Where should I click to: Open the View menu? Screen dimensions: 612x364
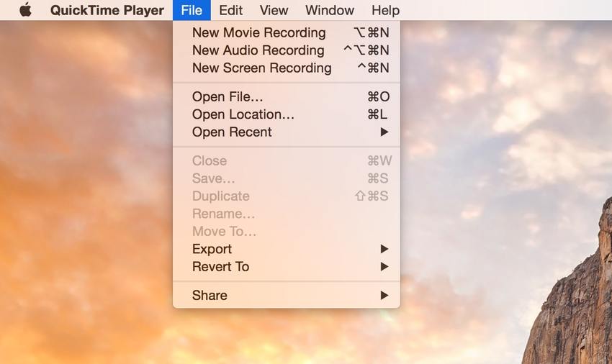coord(274,10)
